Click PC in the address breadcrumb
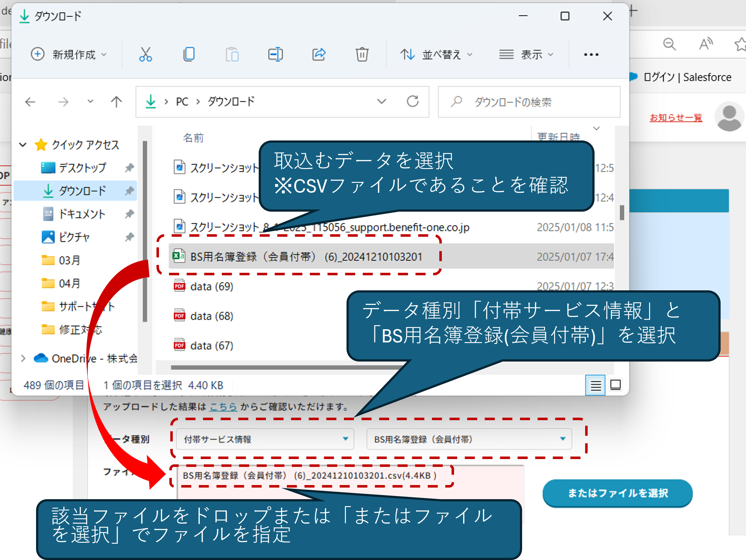Viewport: 746px width, 560px height. (x=182, y=102)
